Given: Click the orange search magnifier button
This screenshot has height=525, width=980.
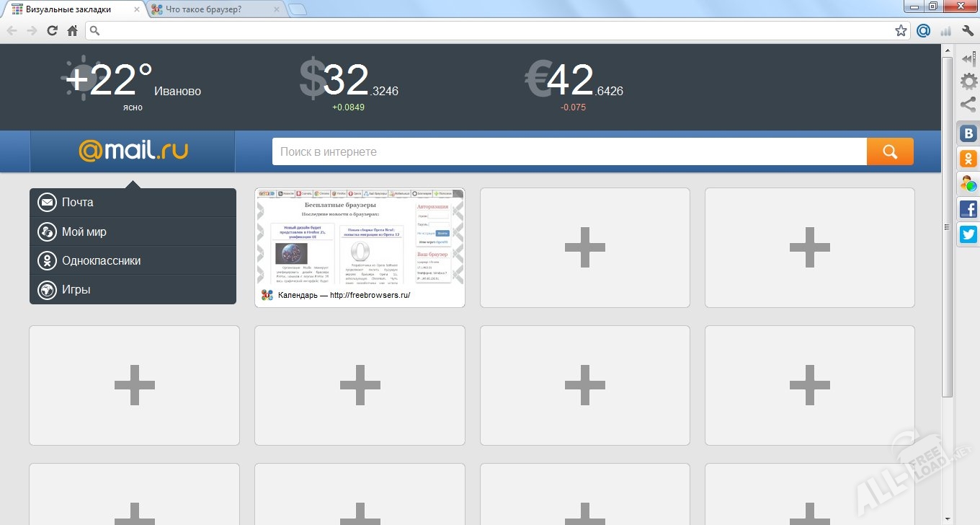Looking at the screenshot, I should point(890,151).
